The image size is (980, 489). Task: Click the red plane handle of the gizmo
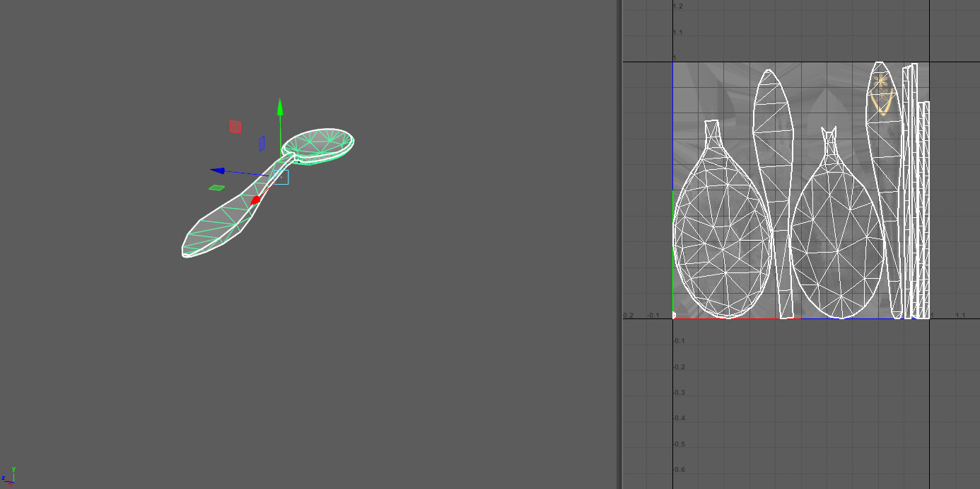click(235, 126)
